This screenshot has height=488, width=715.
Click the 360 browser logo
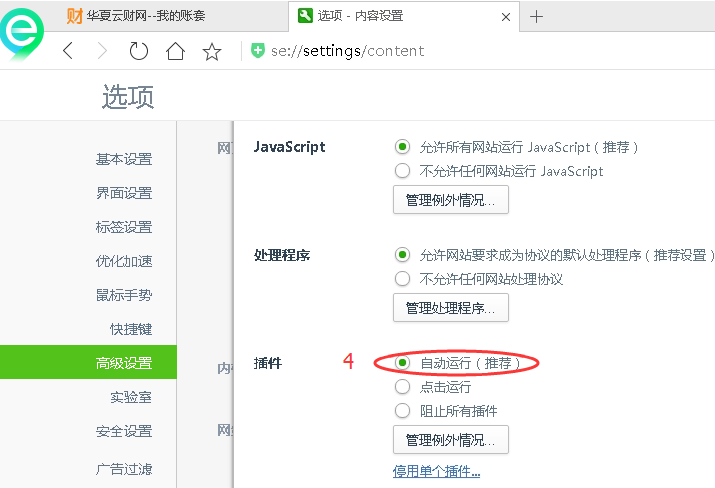pyautogui.click(x=22, y=33)
